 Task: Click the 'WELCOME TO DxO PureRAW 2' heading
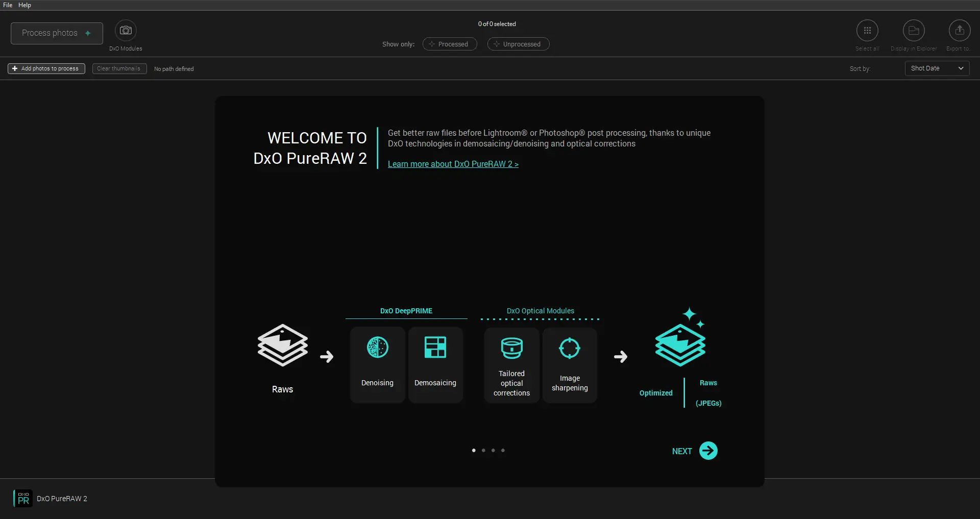click(x=310, y=148)
